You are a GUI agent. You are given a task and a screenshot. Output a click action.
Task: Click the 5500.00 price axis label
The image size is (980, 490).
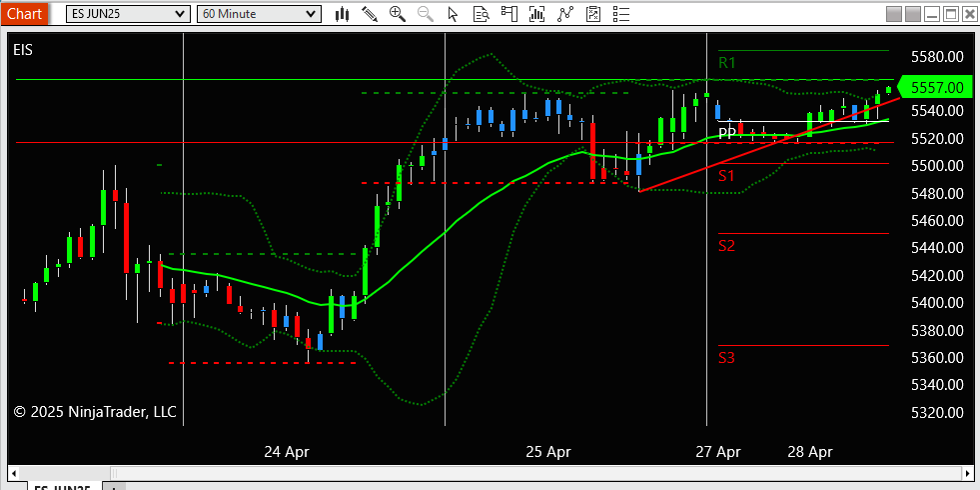(937, 166)
